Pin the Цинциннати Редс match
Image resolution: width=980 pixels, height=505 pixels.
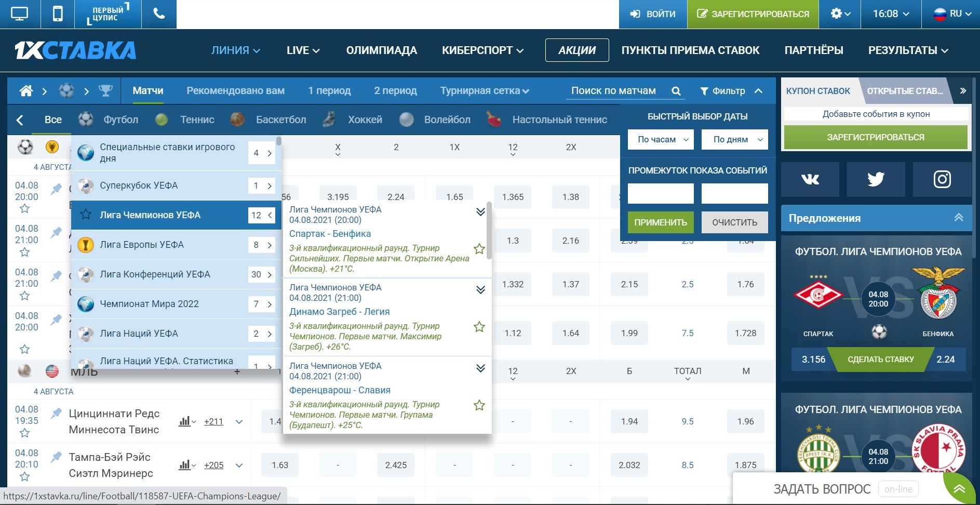click(56, 414)
